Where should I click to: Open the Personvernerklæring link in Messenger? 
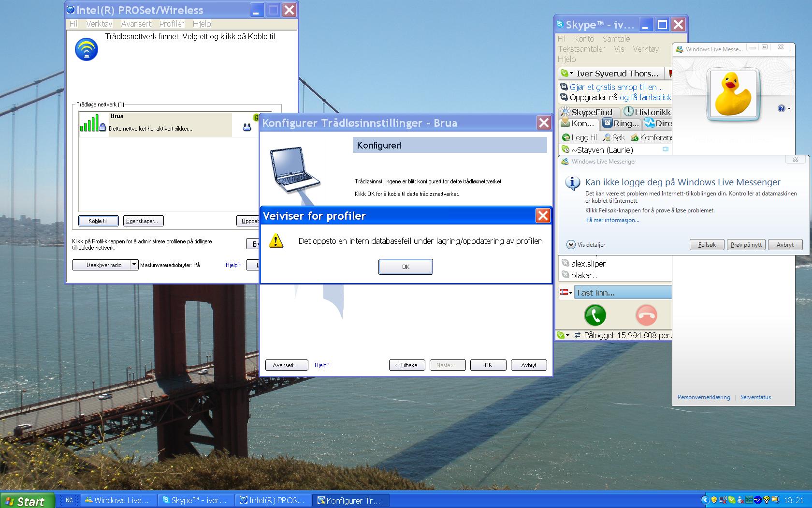coord(704,397)
